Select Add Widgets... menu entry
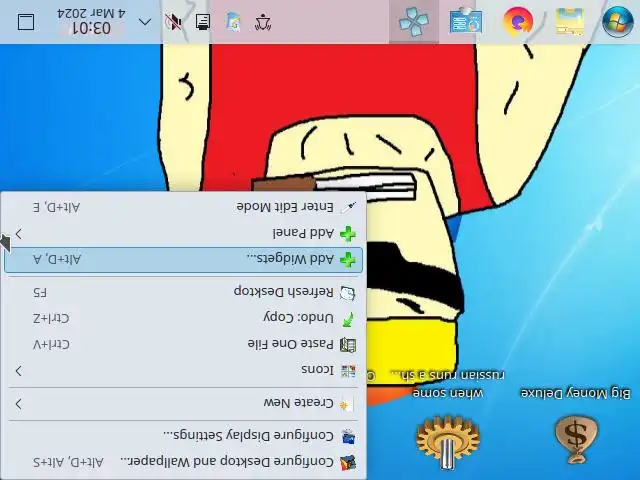Image resolution: width=640 pixels, height=480 pixels. pos(183,260)
